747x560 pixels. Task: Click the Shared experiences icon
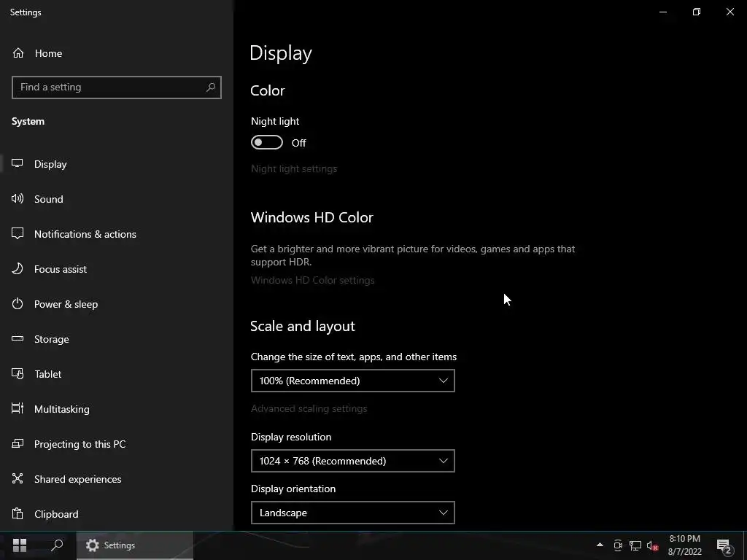18,478
